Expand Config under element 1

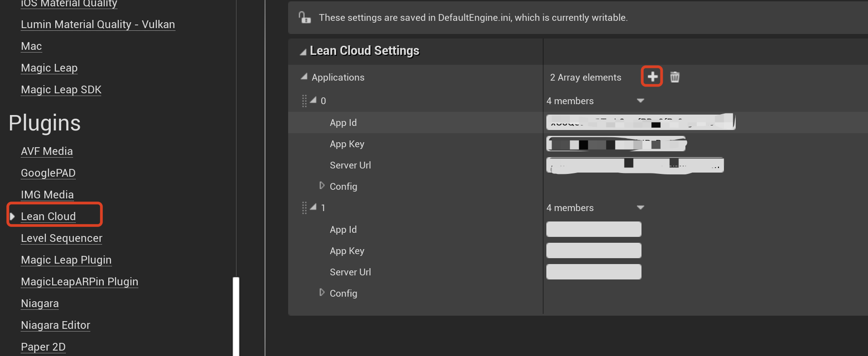pos(322,293)
